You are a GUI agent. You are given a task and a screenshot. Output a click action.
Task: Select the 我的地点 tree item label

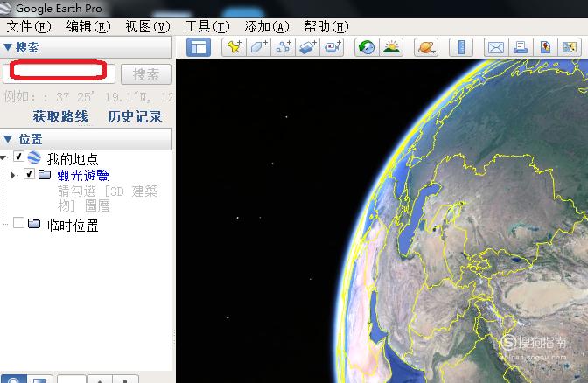pyautogui.click(x=73, y=159)
